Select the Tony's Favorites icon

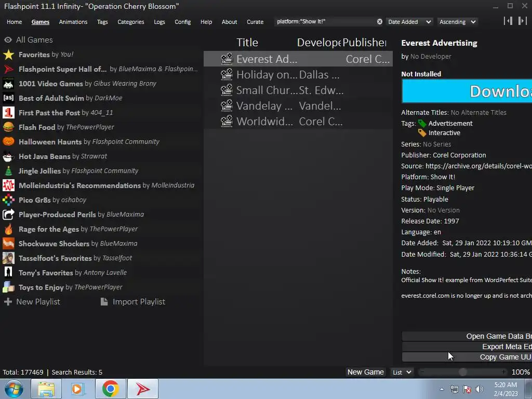pos(8,273)
